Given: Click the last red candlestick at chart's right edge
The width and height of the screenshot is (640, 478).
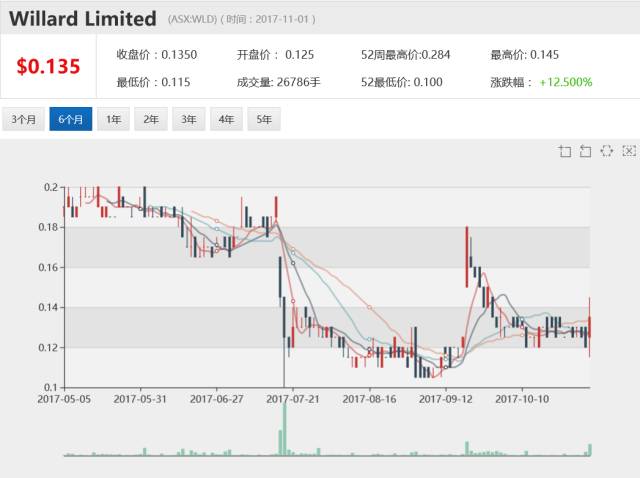Looking at the screenshot, I should coord(589,327).
